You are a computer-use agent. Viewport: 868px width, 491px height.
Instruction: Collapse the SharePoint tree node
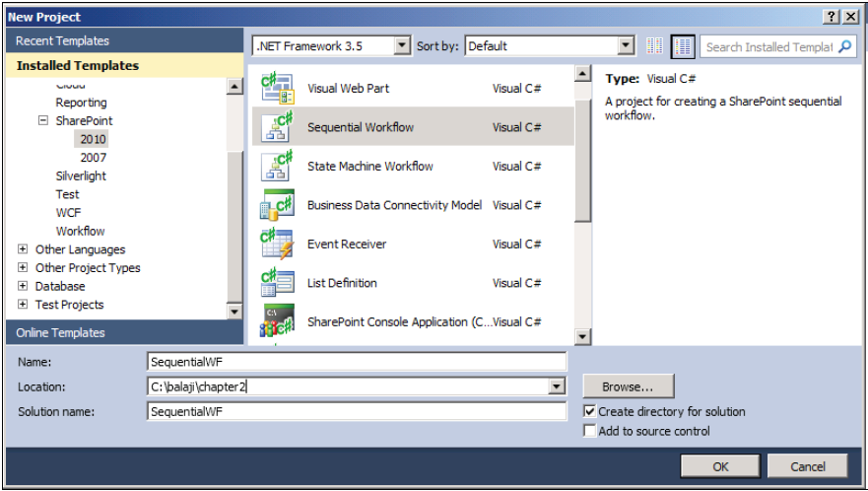(x=43, y=120)
